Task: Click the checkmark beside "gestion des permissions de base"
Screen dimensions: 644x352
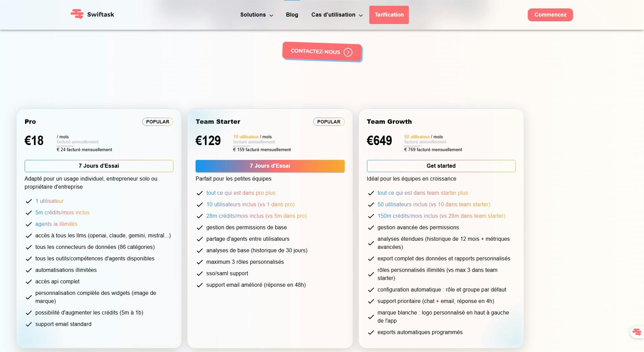Action: pyautogui.click(x=199, y=228)
